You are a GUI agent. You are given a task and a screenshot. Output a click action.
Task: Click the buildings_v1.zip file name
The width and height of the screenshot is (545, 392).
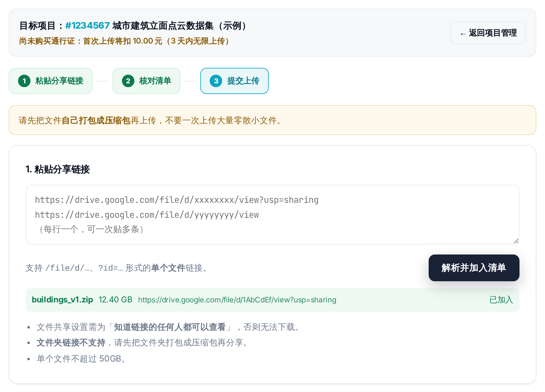pos(62,300)
